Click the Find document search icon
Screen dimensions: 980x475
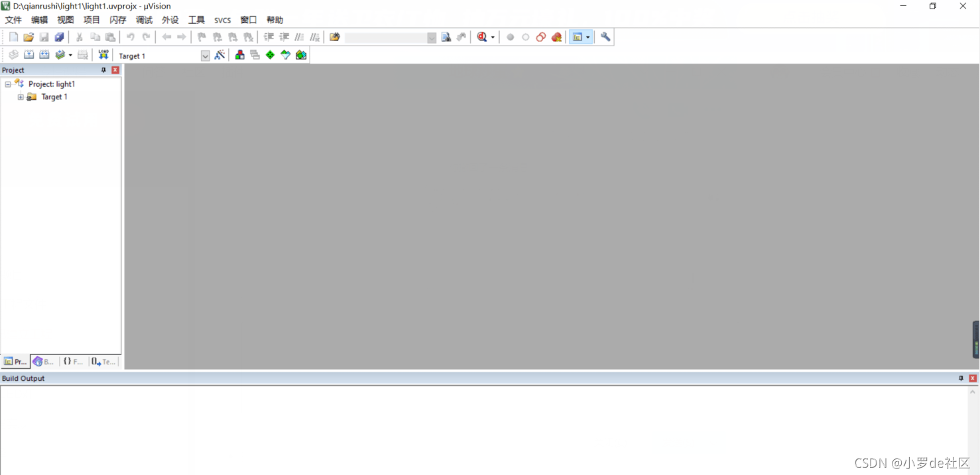click(x=446, y=37)
